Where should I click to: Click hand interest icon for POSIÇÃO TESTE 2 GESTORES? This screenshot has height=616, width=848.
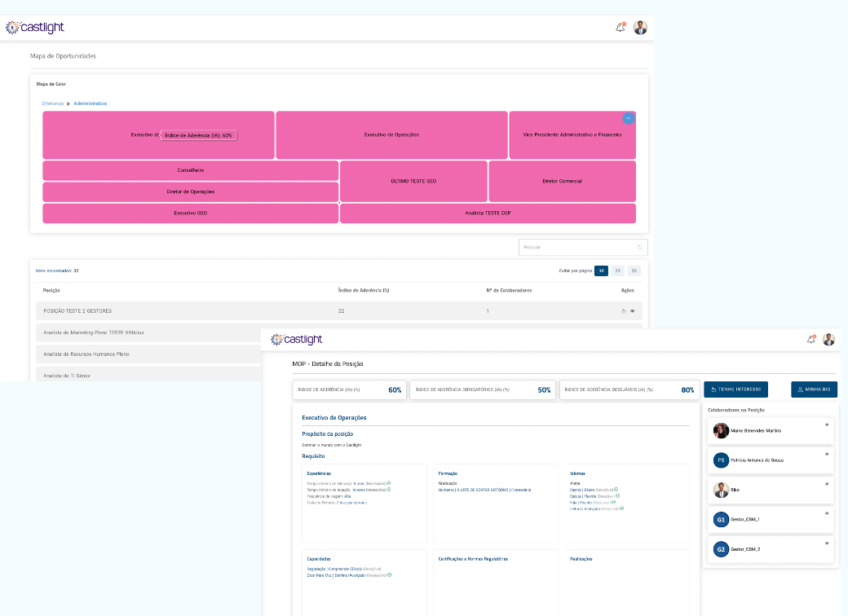pos(624,311)
